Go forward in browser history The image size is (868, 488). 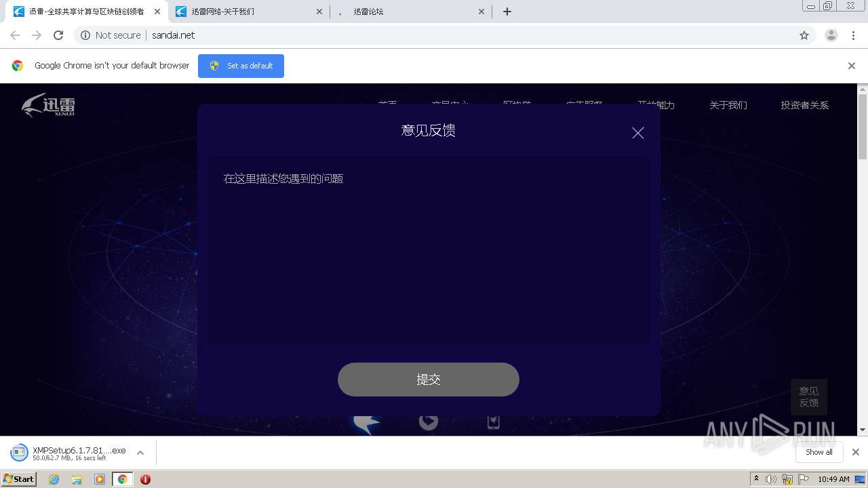click(37, 35)
